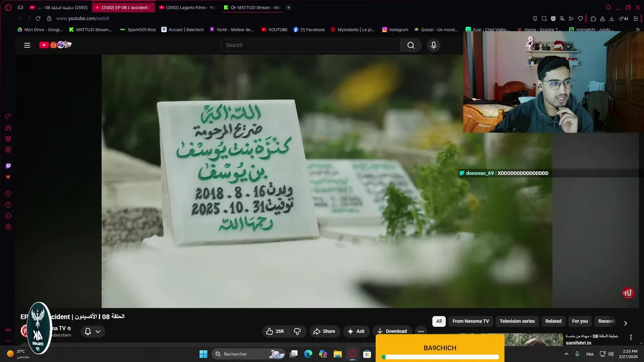The width and height of the screenshot is (644, 362).
Task: Open three-dot menu of suggested video
Action: 631,337
